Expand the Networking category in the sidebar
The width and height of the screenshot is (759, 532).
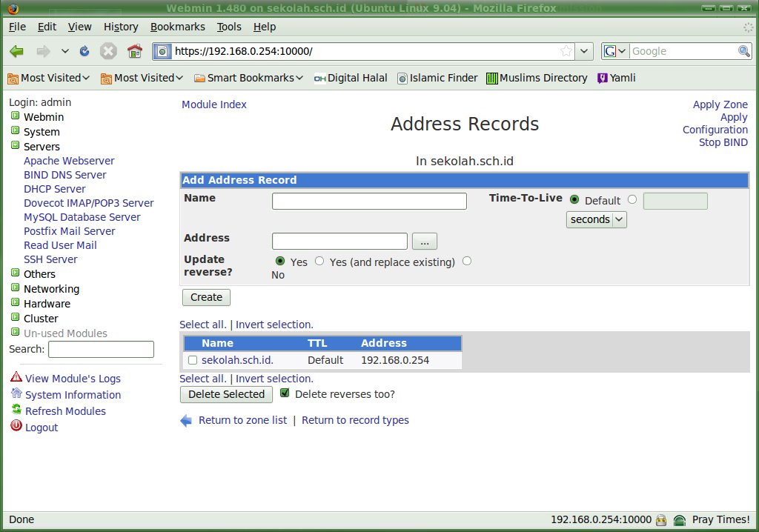tap(15, 288)
